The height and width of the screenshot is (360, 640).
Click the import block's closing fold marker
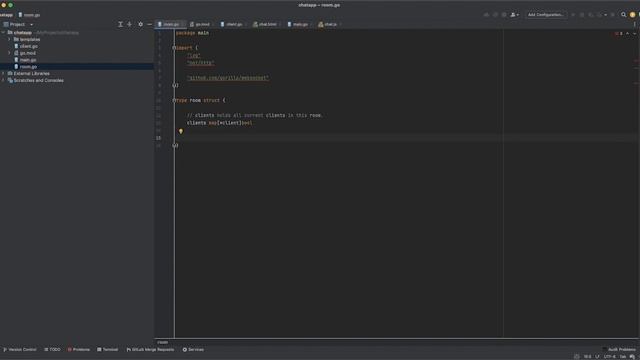pyautogui.click(x=175, y=85)
